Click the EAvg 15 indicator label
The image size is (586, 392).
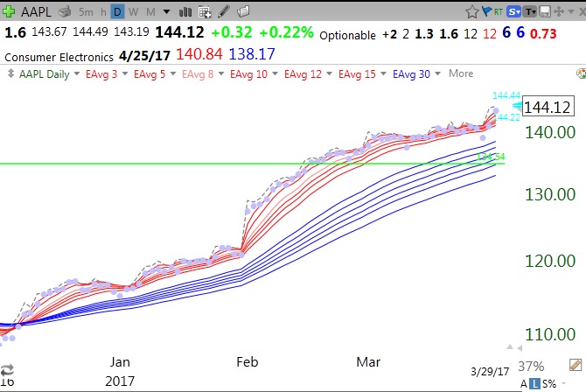coord(357,74)
